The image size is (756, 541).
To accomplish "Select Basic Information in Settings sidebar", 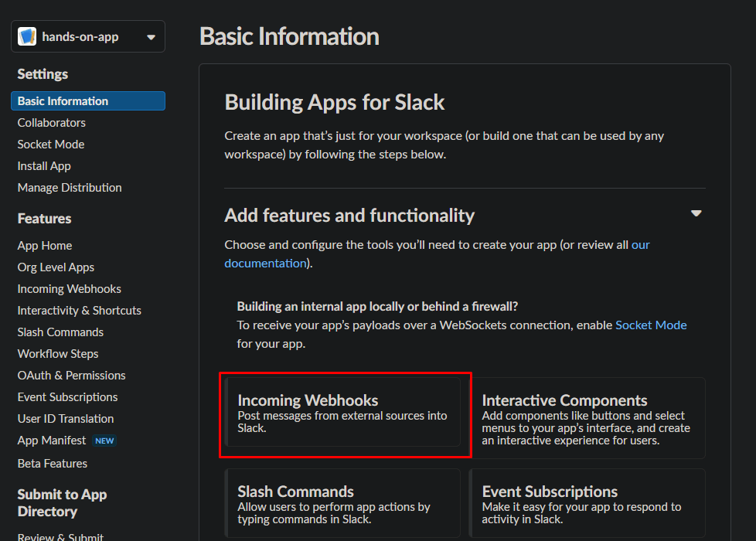I will click(x=88, y=100).
